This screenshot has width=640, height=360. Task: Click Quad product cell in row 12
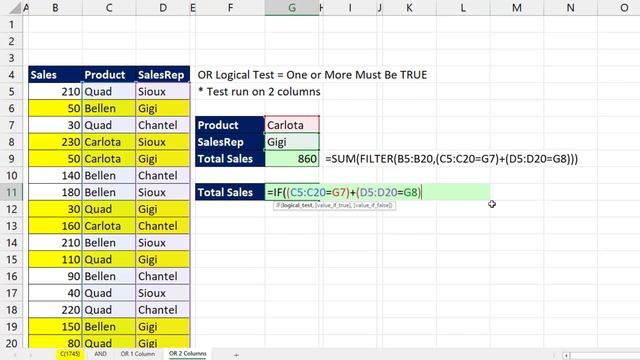pyautogui.click(x=109, y=209)
